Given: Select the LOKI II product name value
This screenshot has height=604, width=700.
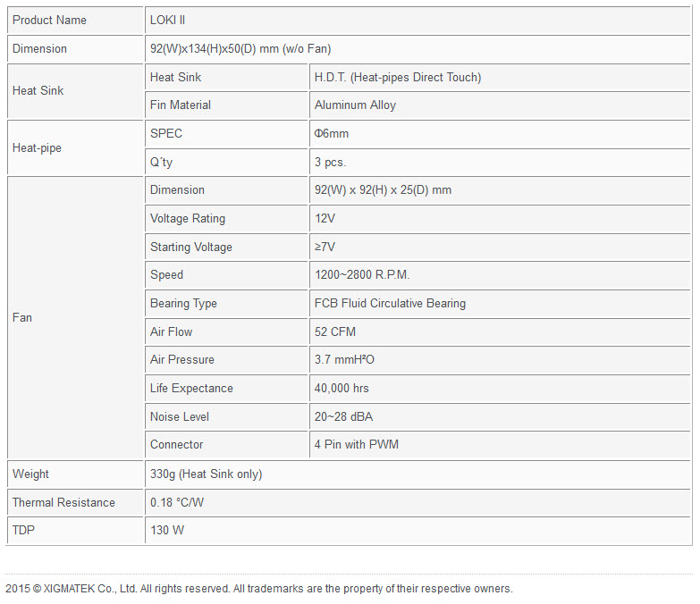Looking at the screenshot, I should click(168, 20).
